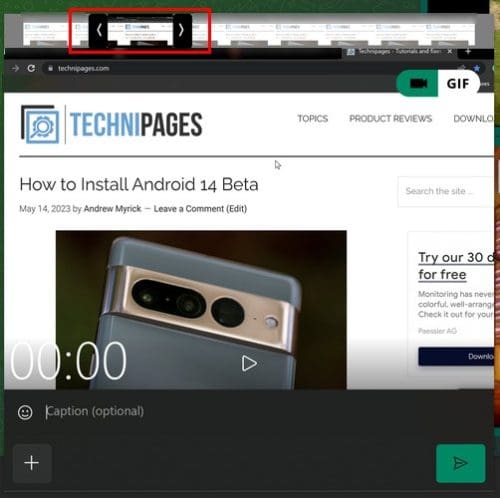Switch to GIF mode
This screenshot has width=500, height=498.
[458, 84]
